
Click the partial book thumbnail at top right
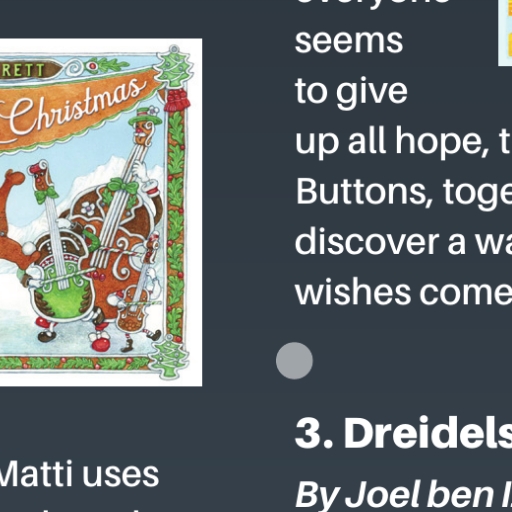505,33
